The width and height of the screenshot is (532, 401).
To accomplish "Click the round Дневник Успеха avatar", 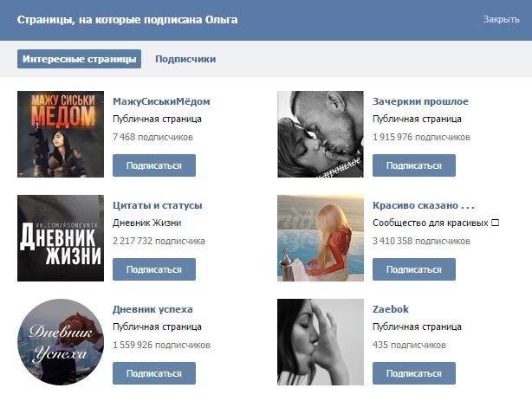I will click(x=61, y=342).
